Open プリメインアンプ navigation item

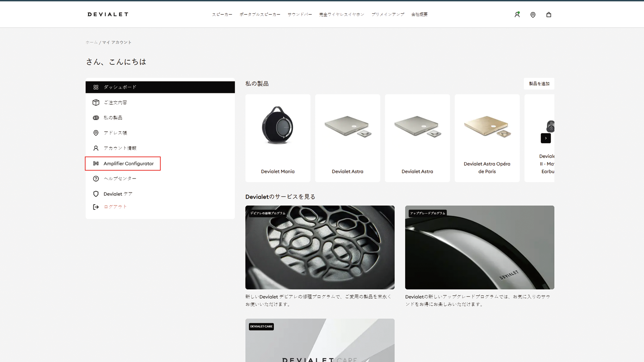388,14
